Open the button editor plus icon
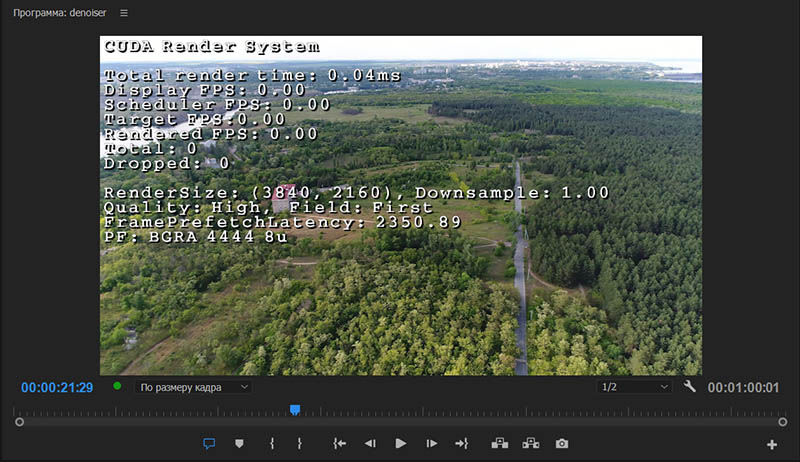Screen dimensions: 800x462 point(772,445)
